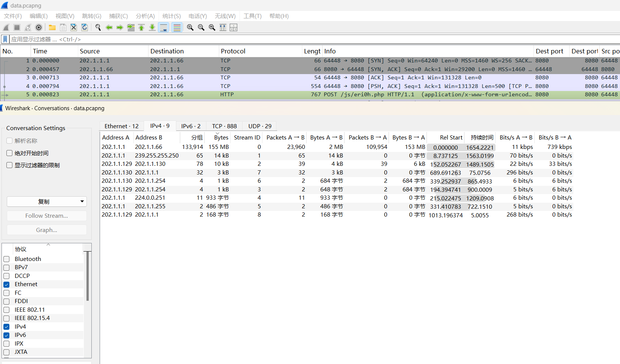Open the 帮助(H) menu
Viewport: 620px width, 364px height.
[x=279, y=16]
